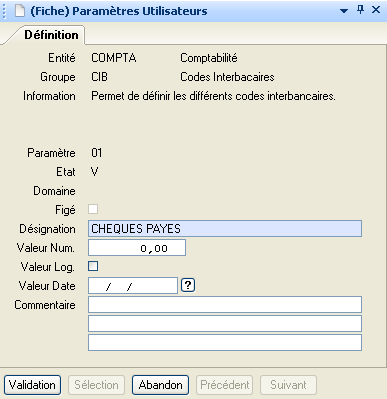
Task: Toggle the Figé checkbox
Action: pyautogui.click(x=93, y=209)
